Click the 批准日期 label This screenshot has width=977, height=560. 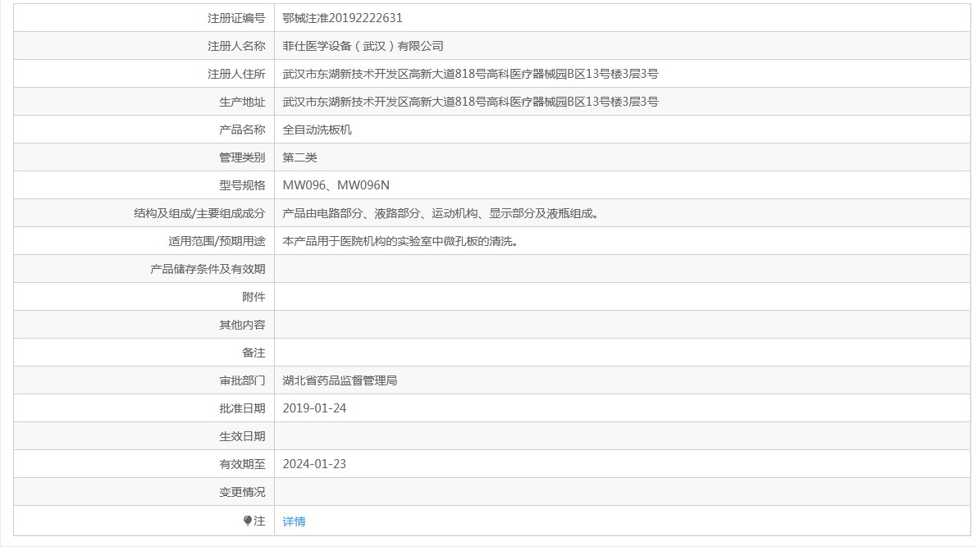pos(242,408)
